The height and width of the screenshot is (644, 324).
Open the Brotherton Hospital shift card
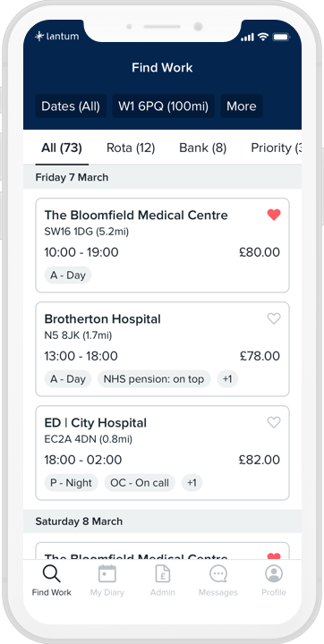162,349
